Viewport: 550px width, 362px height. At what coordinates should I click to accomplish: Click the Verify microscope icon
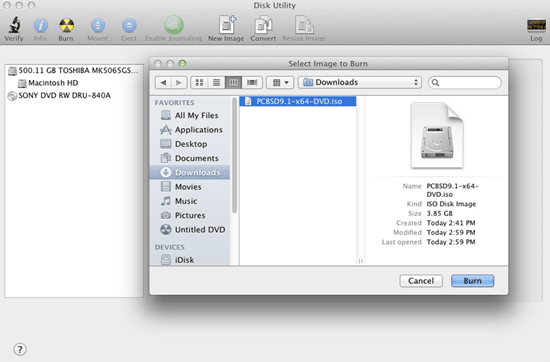click(14, 25)
